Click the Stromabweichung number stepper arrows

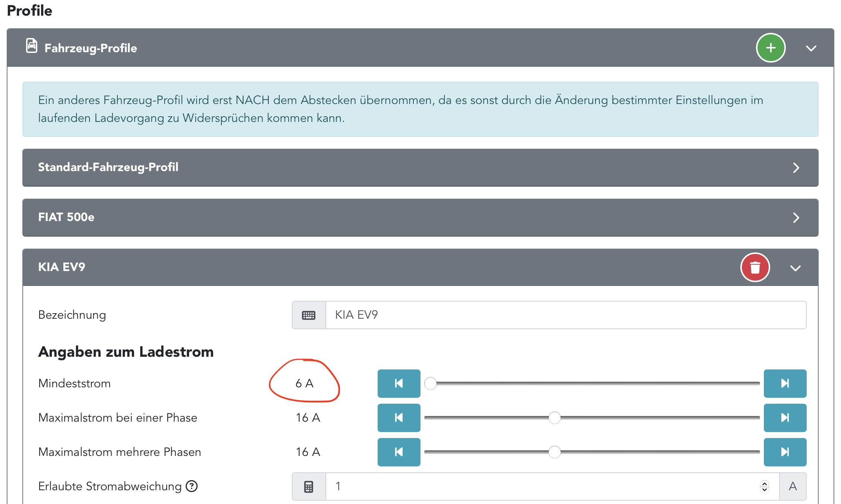[764, 486]
